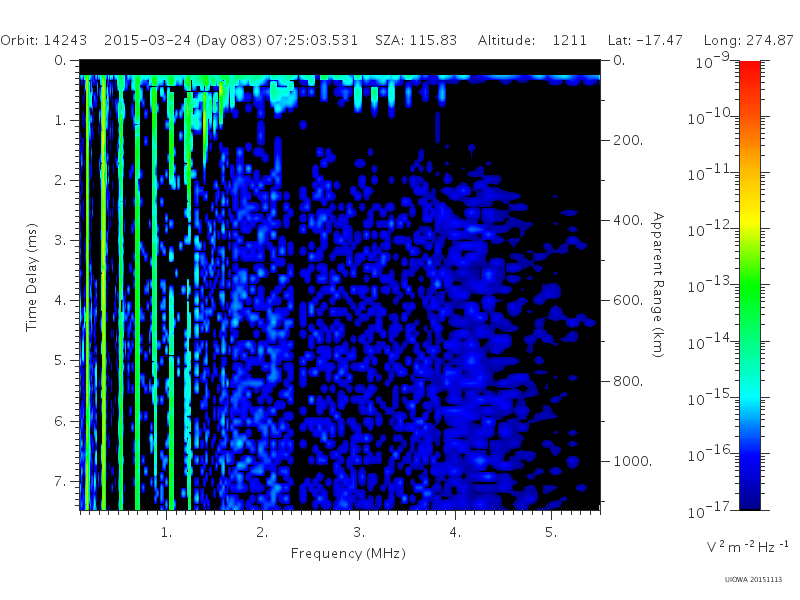The width and height of the screenshot is (800, 600).
Task: Click the Orbit: 14243 header text
Action: [44, 40]
